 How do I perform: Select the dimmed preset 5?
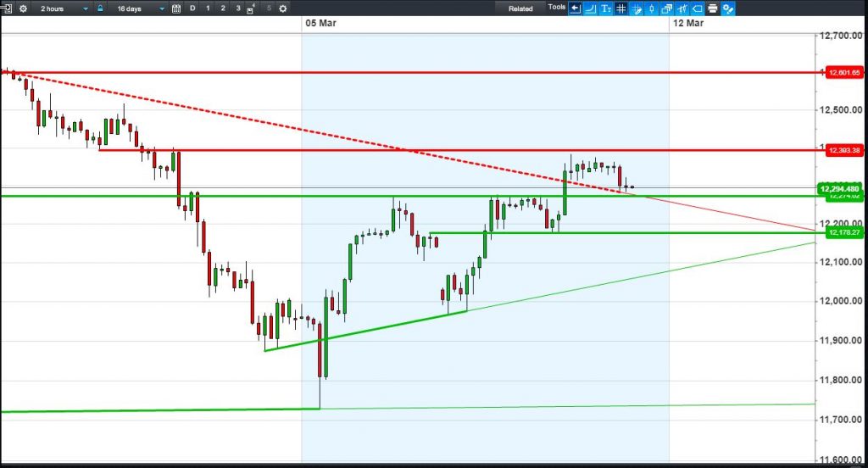tap(269, 8)
